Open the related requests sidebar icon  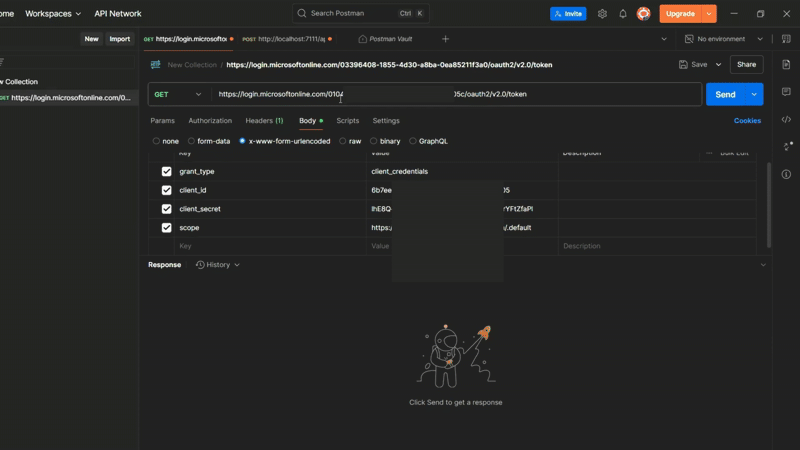point(787,146)
